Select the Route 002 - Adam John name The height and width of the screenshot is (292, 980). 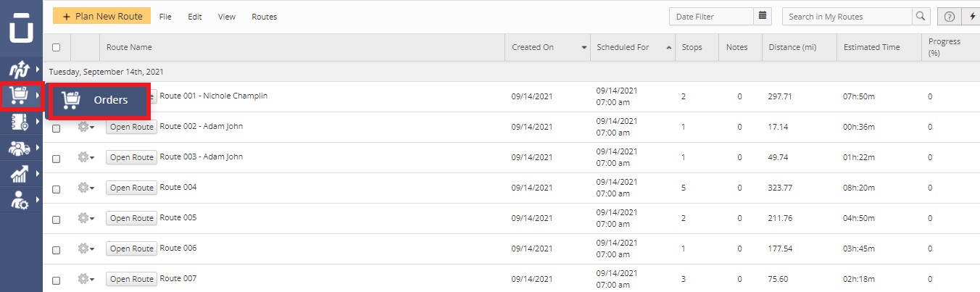pos(202,126)
